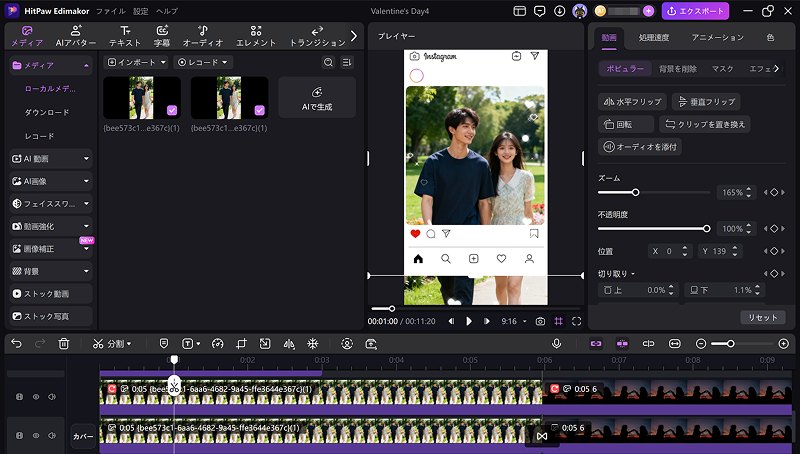
Task: Select the crop tool in timeline toolbar
Action: pyautogui.click(x=241, y=344)
